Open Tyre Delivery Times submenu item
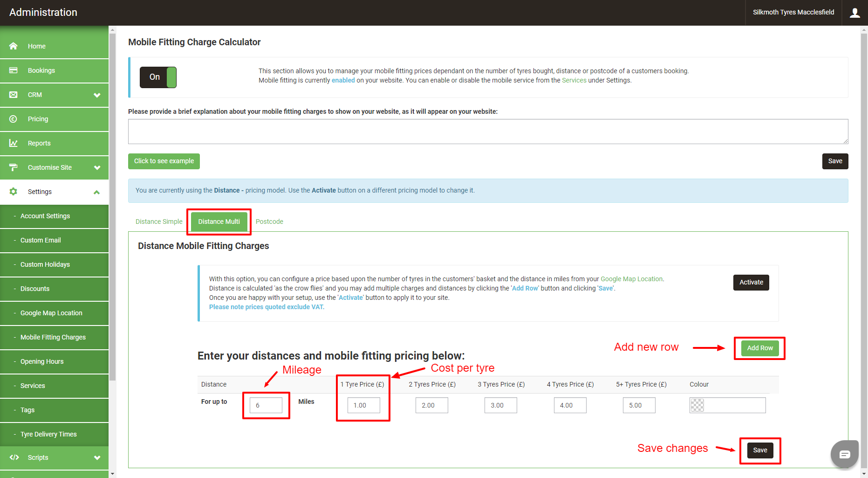 click(x=54, y=434)
